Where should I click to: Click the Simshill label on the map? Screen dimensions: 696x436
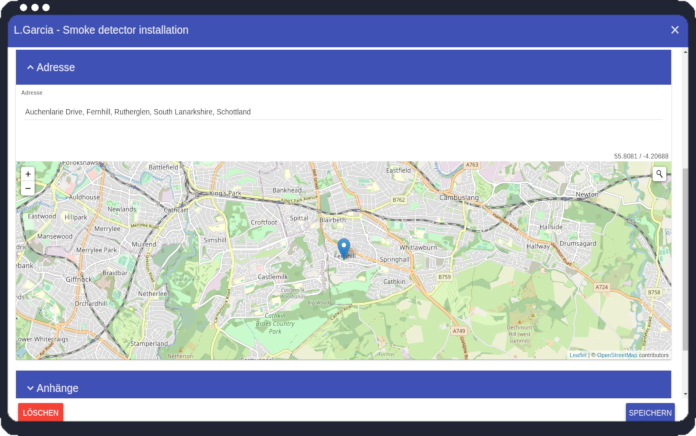point(215,240)
